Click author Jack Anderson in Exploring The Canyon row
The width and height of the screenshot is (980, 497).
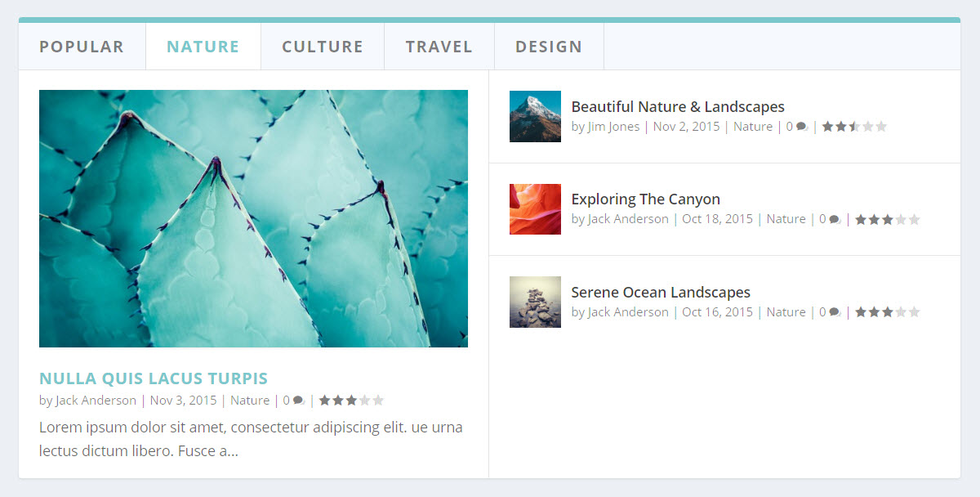click(629, 219)
